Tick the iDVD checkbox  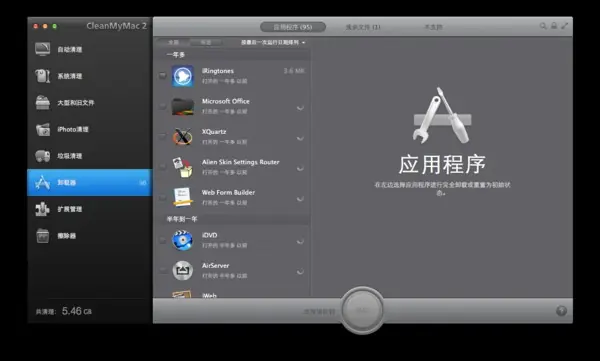pos(163,240)
